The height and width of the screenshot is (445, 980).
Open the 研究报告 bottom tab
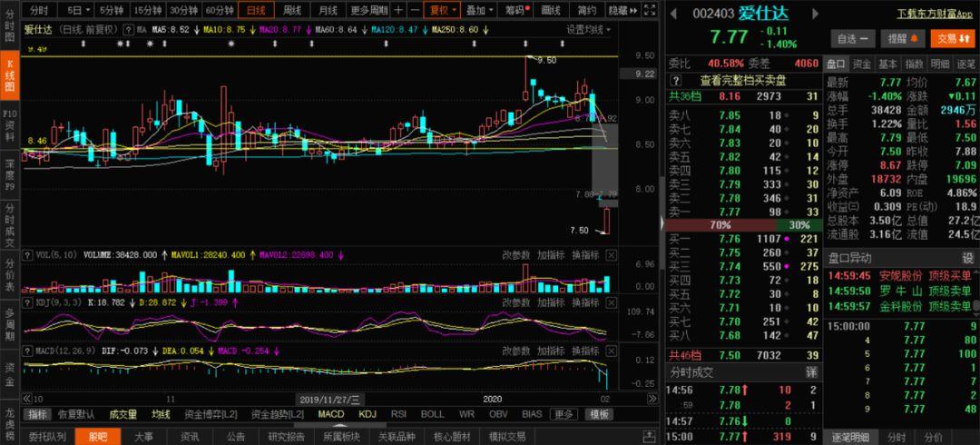coord(286,437)
